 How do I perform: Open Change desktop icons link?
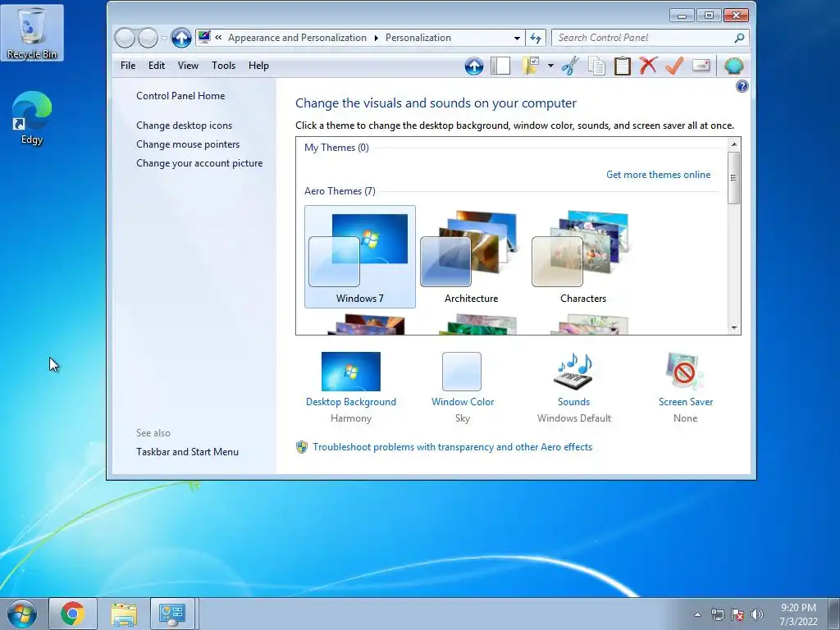pos(185,126)
